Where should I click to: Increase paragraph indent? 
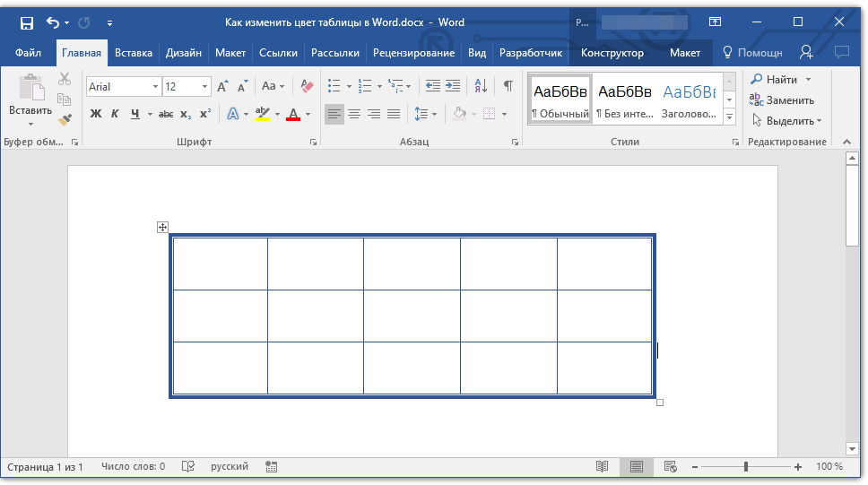[x=453, y=86]
